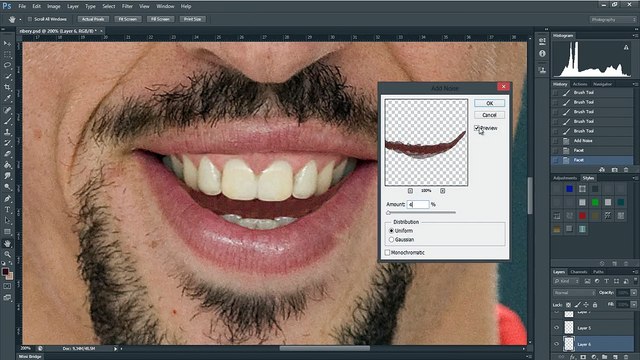The height and width of the screenshot is (360, 640).
Task: Hide Layer 6 visibility eye
Action: click(556, 344)
